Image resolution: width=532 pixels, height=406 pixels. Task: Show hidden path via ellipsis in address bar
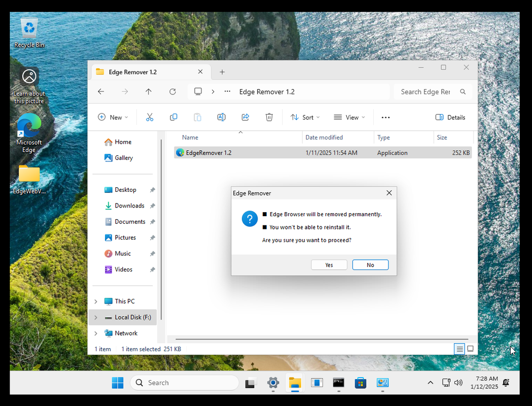(227, 92)
